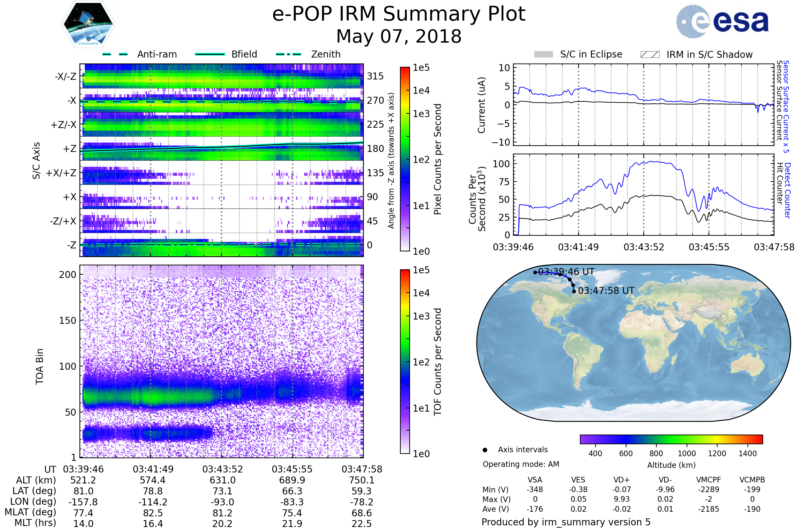Click the +Z axis label on spectrogram
Viewport: 798px width, 532px height.
pyautogui.click(x=69, y=149)
